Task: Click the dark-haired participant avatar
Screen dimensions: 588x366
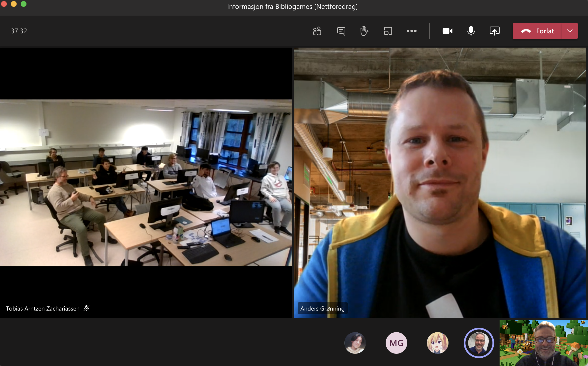Action: (x=355, y=343)
